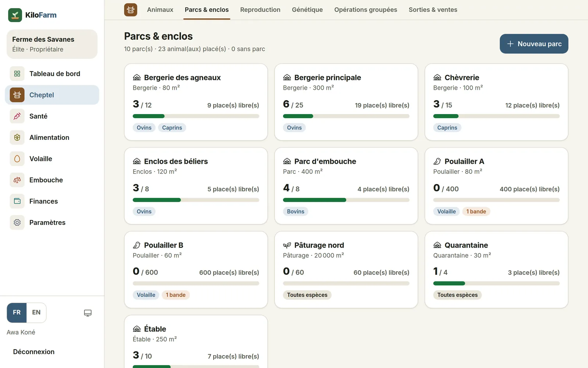Image resolution: width=588 pixels, height=368 pixels.
Task: Click the Déconnexion button
Action: tap(34, 352)
